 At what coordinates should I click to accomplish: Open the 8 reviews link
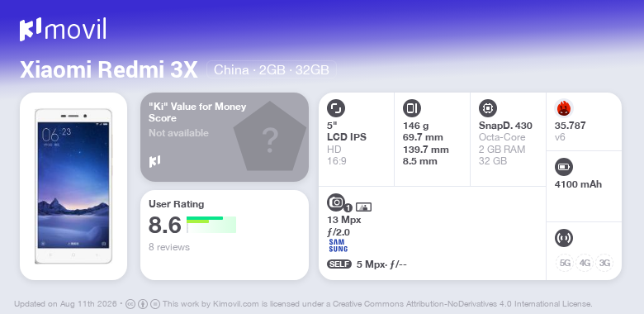click(x=169, y=247)
